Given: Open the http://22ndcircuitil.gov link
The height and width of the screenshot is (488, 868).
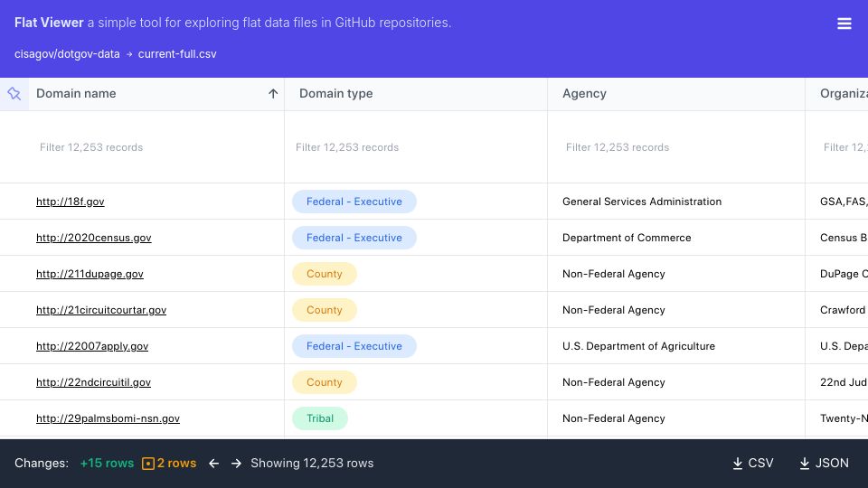Looking at the screenshot, I should [93, 382].
